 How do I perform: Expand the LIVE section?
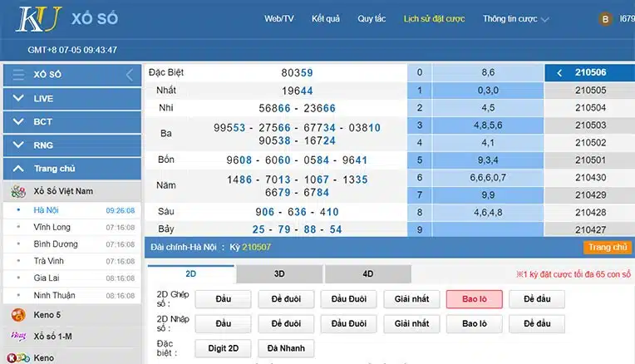[72, 98]
